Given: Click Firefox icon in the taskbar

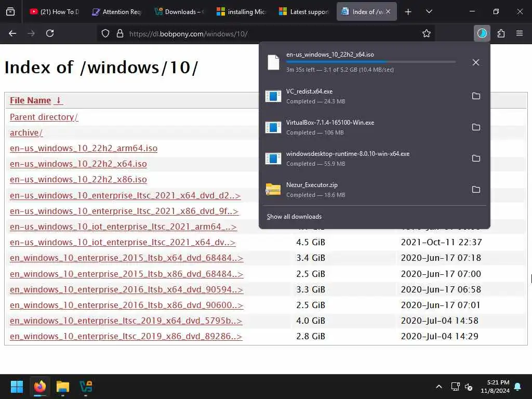Looking at the screenshot, I should click(39, 386).
